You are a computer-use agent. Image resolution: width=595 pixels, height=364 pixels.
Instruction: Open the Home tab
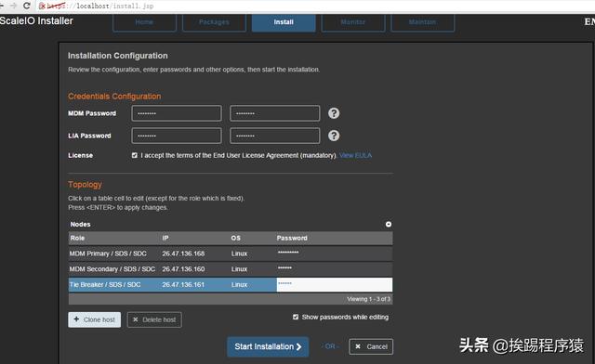(x=144, y=22)
